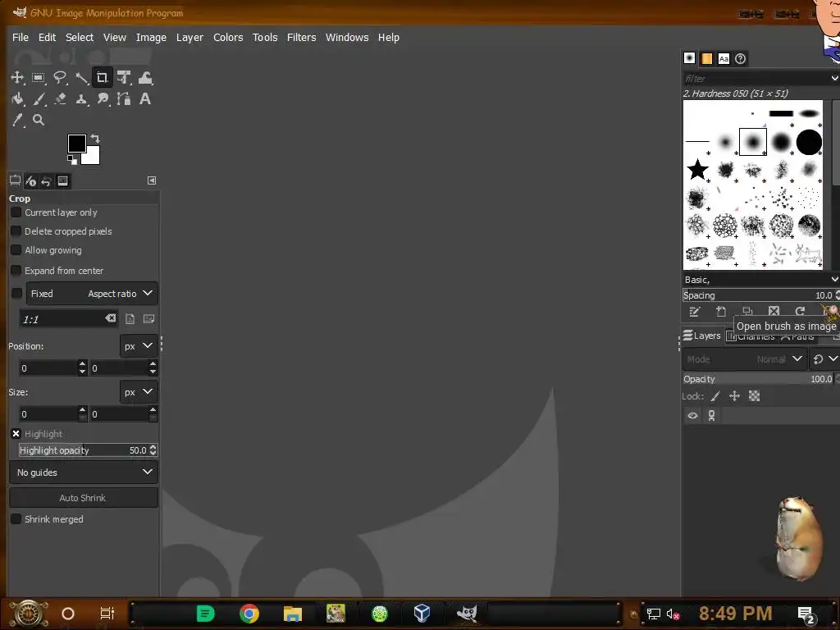
Task: Enable Current layer only
Action: (x=16, y=212)
